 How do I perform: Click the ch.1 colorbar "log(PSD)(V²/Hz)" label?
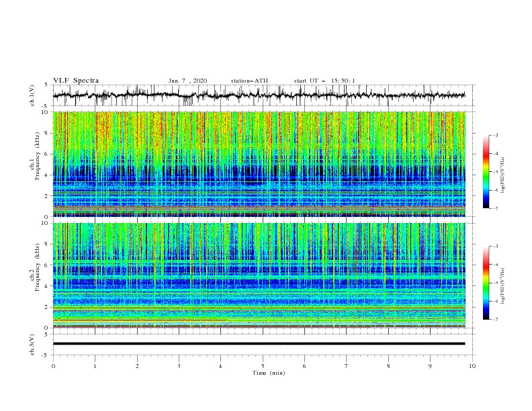pyautogui.click(x=503, y=175)
